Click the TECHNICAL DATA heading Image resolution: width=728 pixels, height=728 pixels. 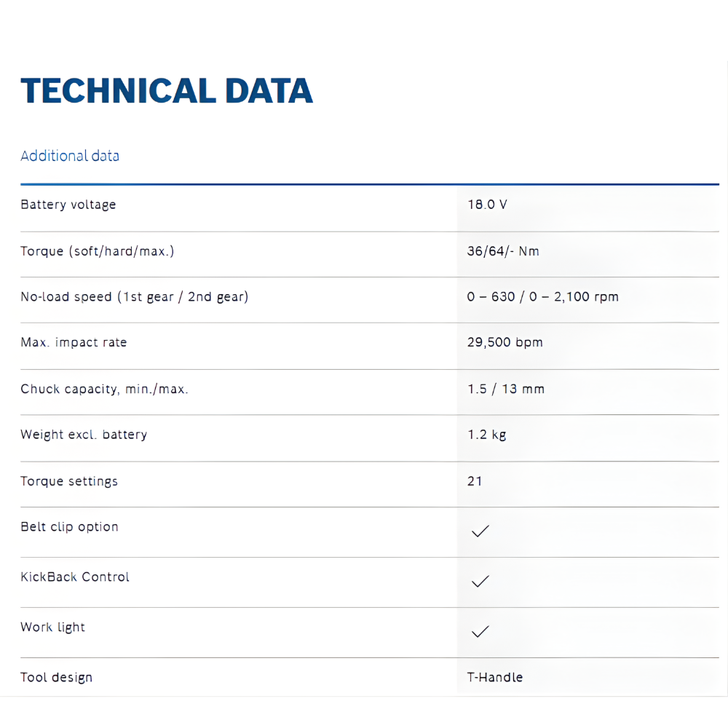[x=167, y=91]
